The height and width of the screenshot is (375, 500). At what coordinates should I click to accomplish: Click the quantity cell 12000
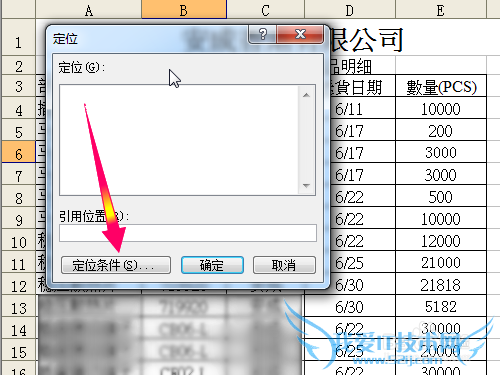pos(441,240)
